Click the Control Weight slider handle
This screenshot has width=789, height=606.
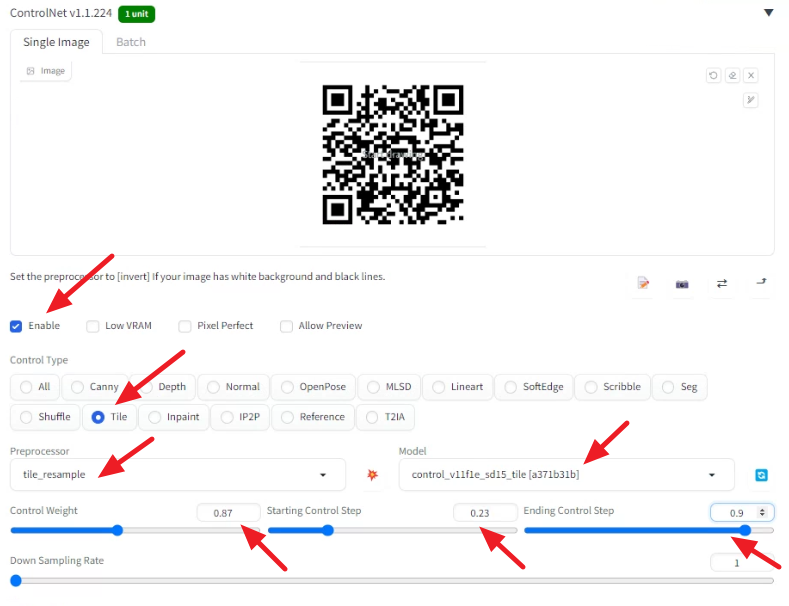click(117, 531)
